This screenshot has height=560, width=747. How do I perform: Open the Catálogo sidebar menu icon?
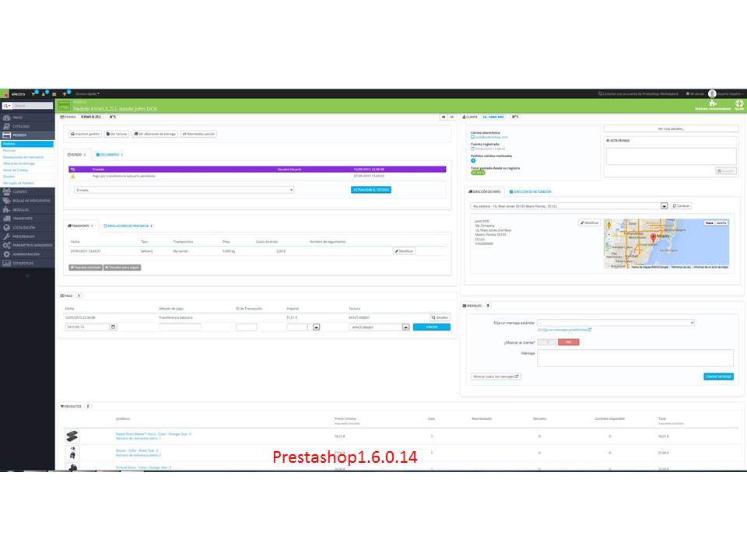point(6,126)
